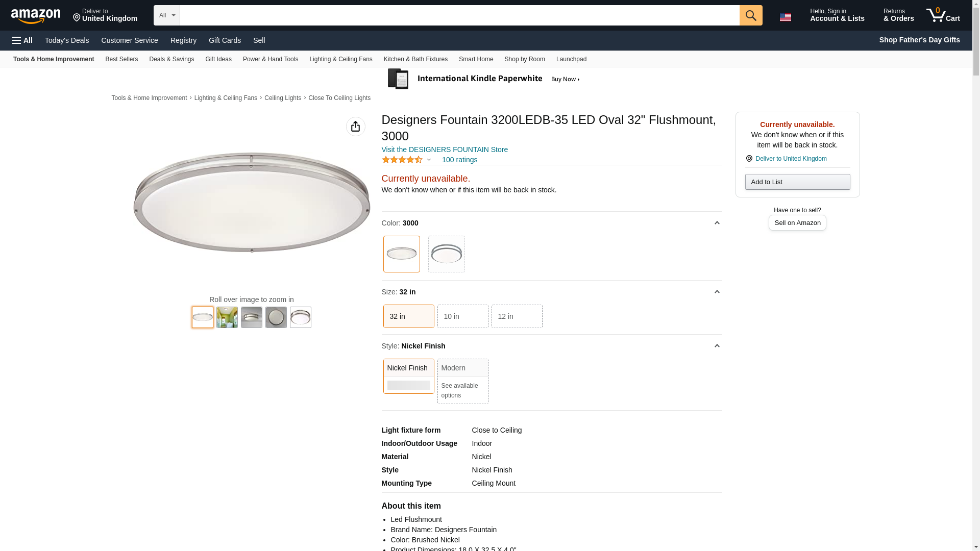Collapse the Color section chevron
The width and height of the screenshot is (980, 551).
pyautogui.click(x=717, y=223)
